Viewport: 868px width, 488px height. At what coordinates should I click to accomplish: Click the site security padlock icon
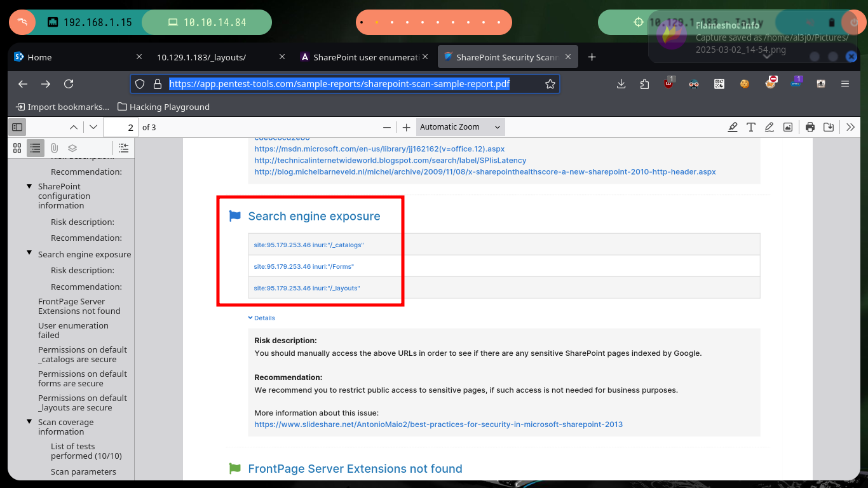[157, 84]
